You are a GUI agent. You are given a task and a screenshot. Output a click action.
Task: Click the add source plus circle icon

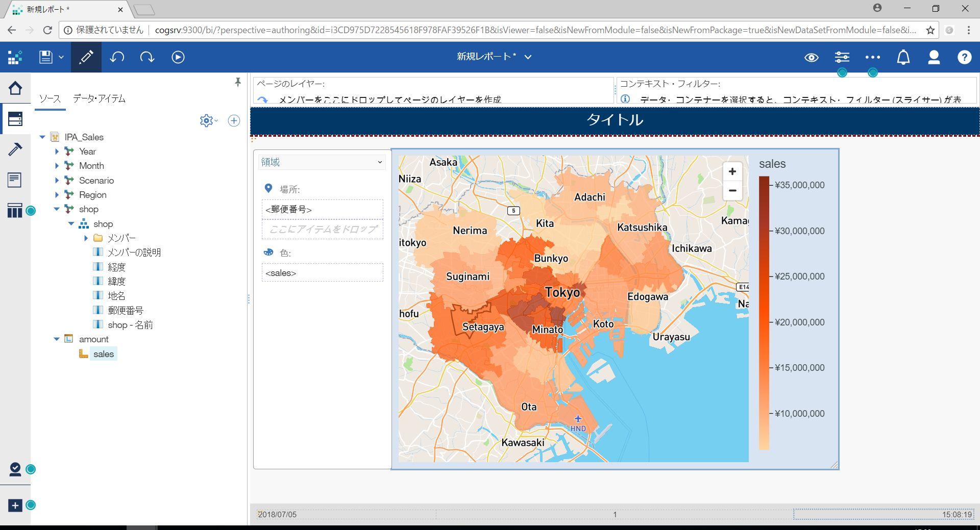pyautogui.click(x=234, y=120)
